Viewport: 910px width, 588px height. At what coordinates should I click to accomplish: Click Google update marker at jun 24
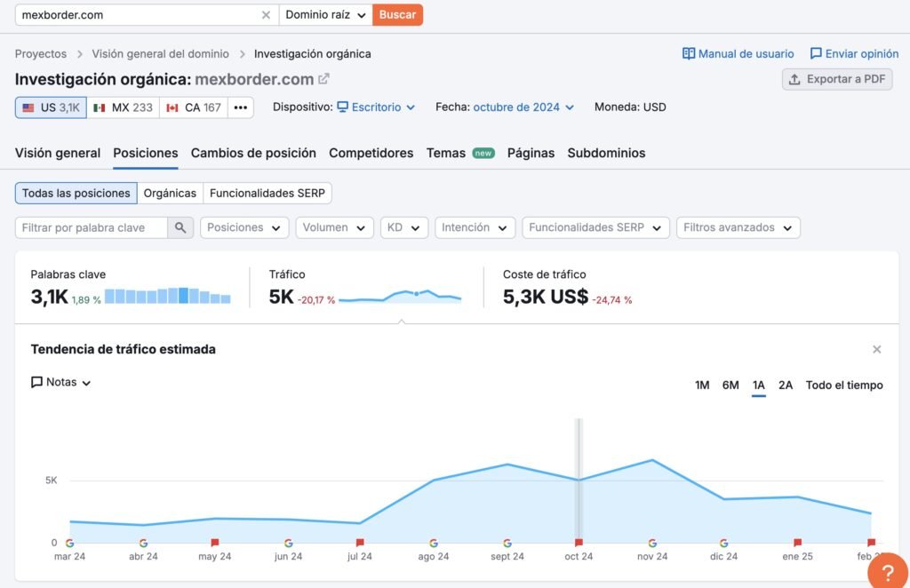click(289, 544)
